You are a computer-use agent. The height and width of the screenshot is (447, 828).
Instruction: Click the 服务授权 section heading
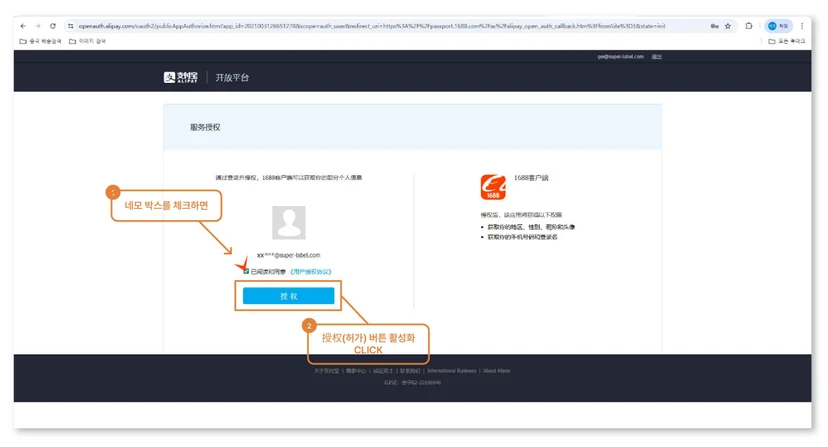click(205, 127)
